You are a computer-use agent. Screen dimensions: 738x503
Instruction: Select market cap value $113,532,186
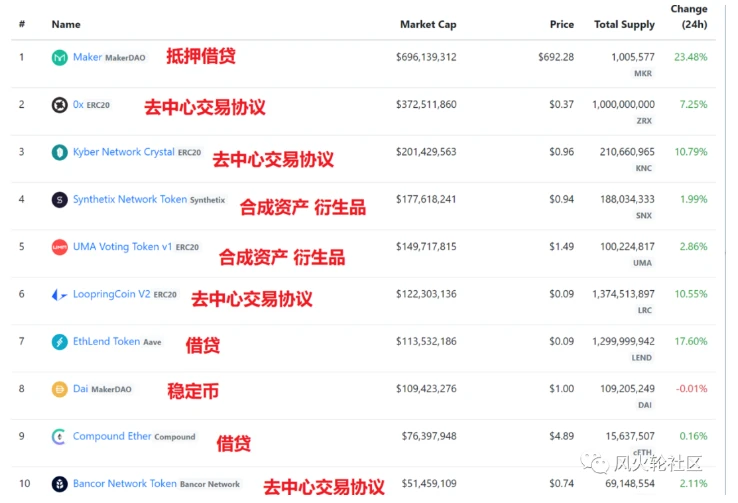[x=426, y=341]
